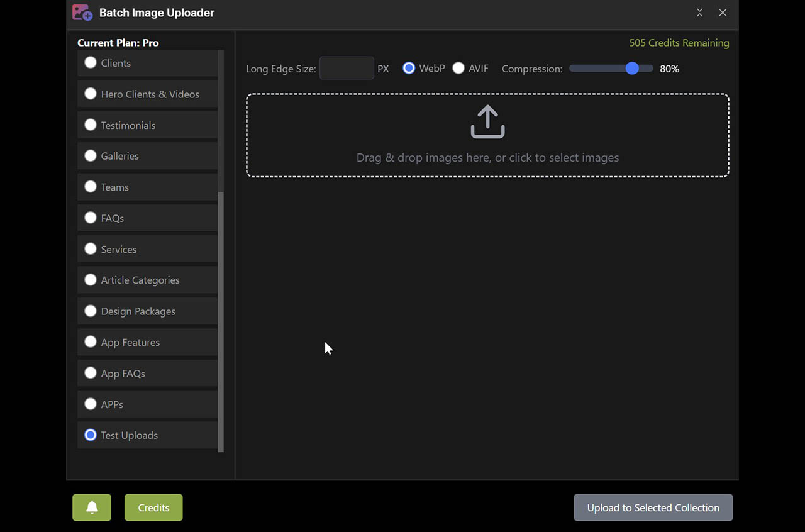Screen dimensions: 805x532
Task: Select the Test Uploads collection
Action: (x=147, y=435)
